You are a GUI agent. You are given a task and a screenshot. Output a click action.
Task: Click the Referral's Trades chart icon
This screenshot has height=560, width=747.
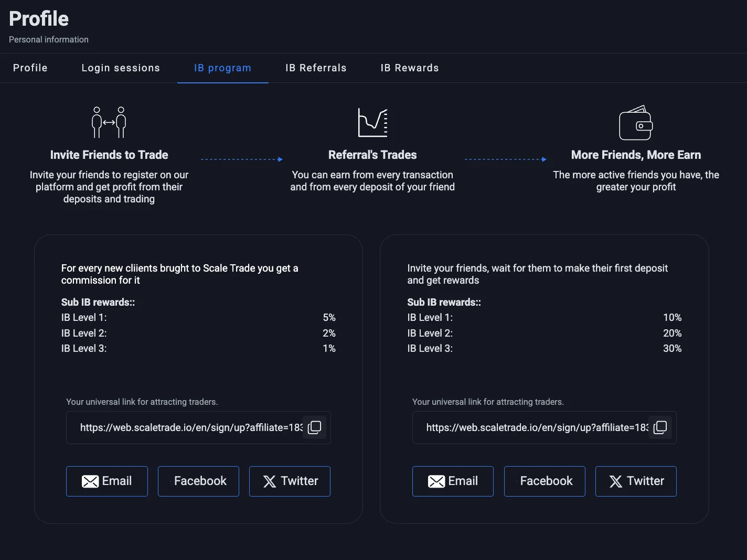click(x=372, y=123)
